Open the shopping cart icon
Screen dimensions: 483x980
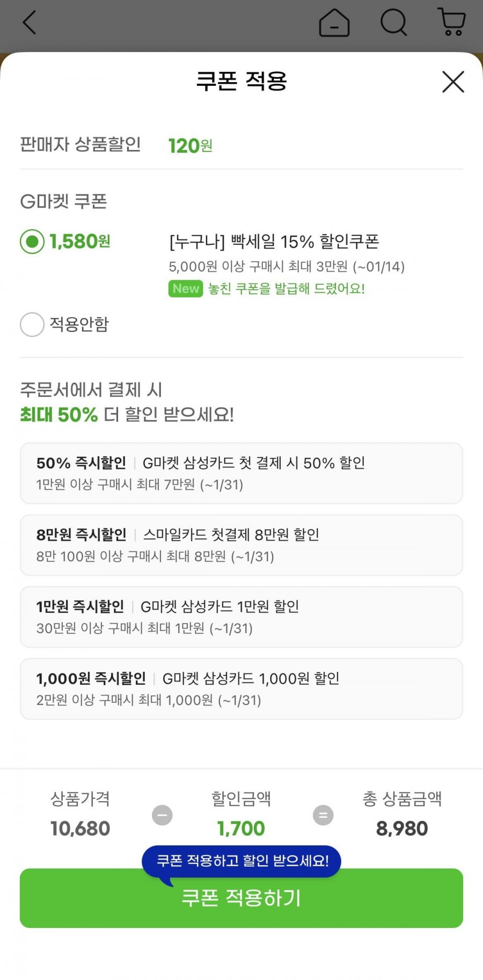(452, 22)
